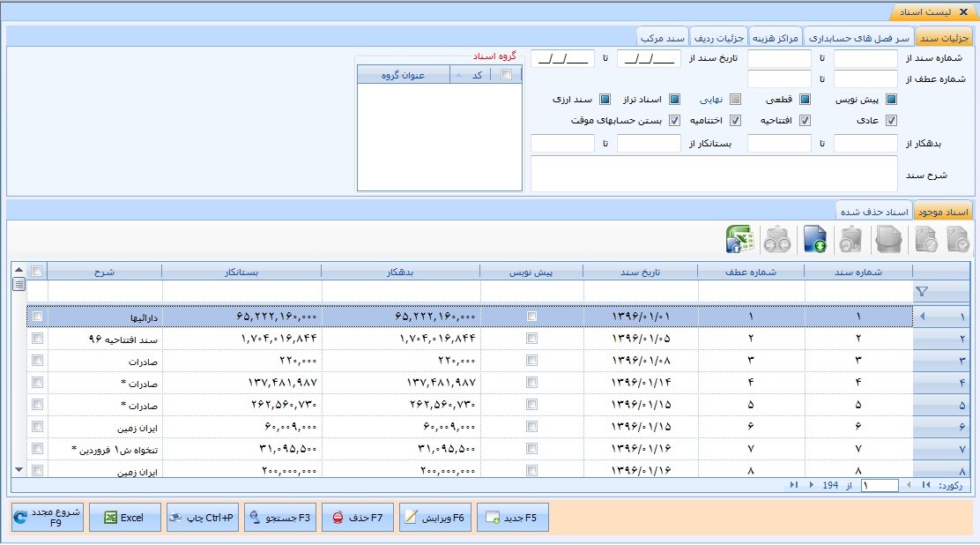This screenshot has height=545, width=980.
Task: Go to next record arrow
Action: click(812, 485)
